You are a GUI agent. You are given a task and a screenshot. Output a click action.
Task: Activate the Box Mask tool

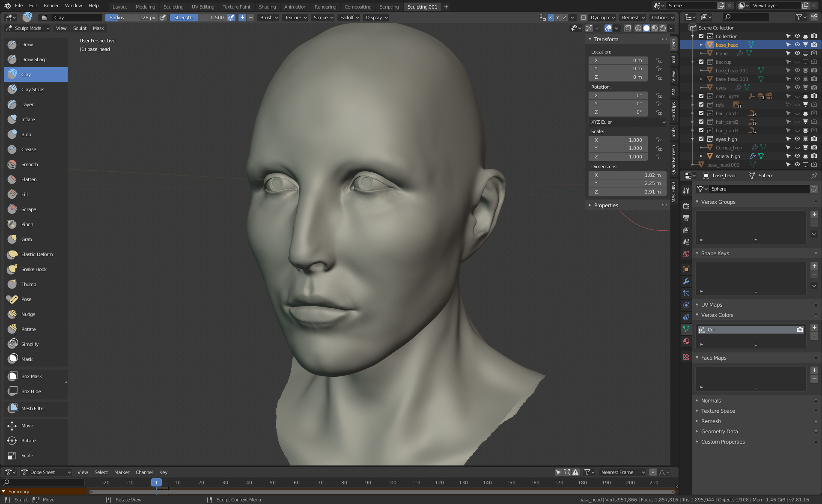[x=31, y=376]
